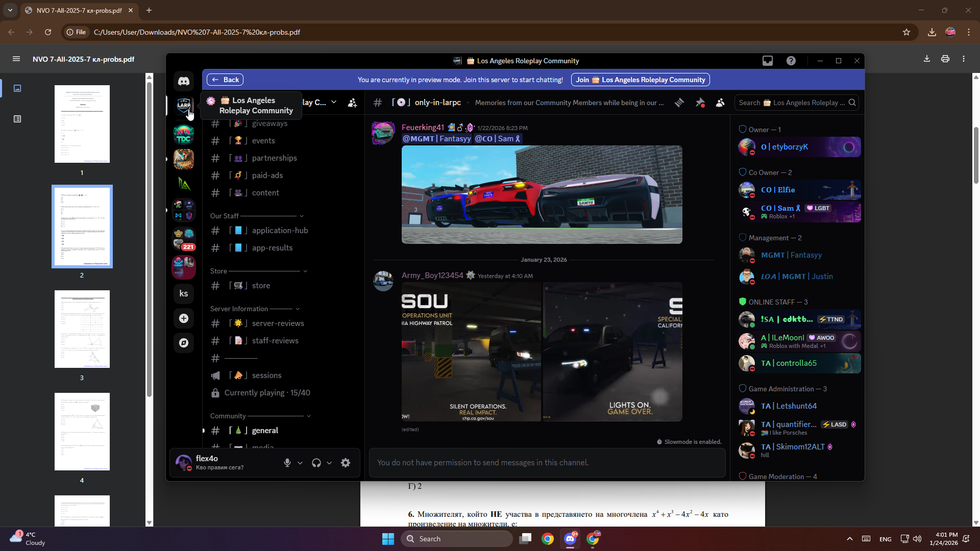Open pinned messages icon in header
Image resolution: width=980 pixels, height=551 pixels.
700,103
